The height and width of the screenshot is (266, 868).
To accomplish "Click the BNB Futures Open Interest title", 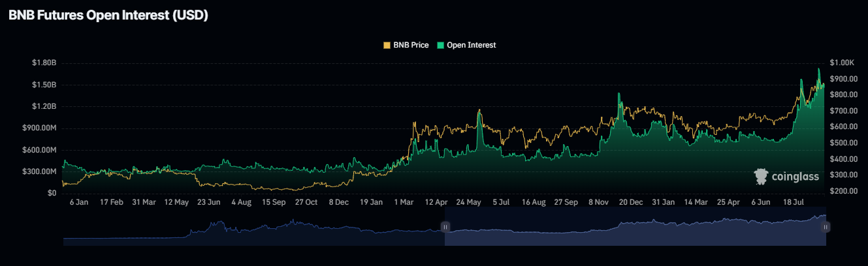I will point(108,16).
